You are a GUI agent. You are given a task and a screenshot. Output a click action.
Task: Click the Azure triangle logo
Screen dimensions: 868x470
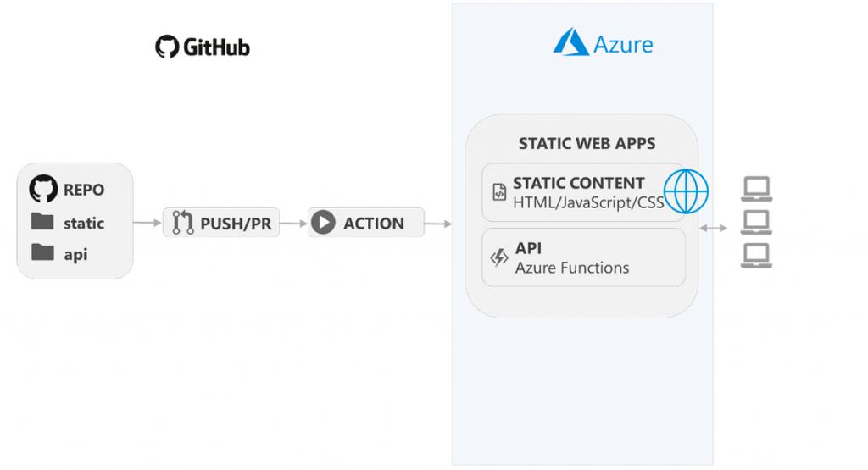pos(571,43)
